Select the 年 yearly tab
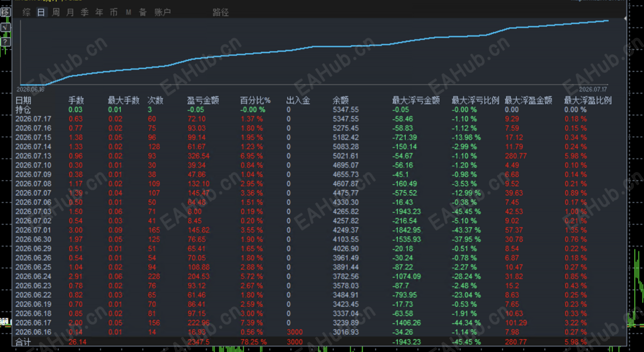644x352 pixels. 99,12
